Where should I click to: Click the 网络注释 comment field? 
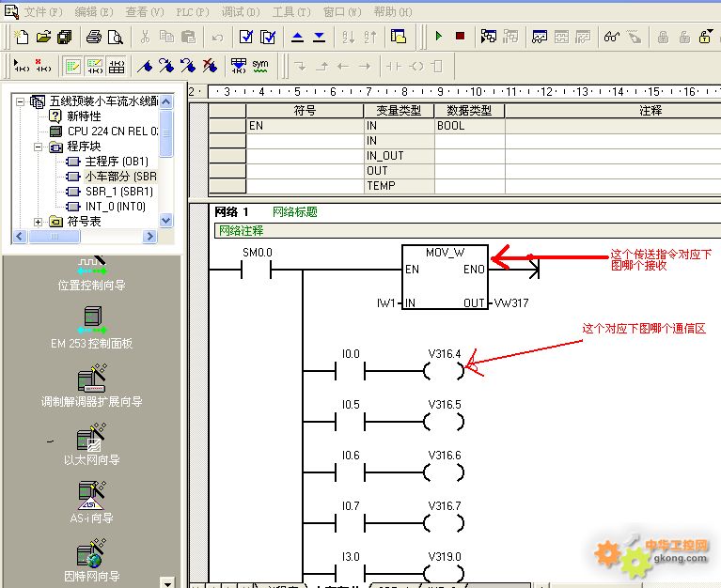(467, 231)
